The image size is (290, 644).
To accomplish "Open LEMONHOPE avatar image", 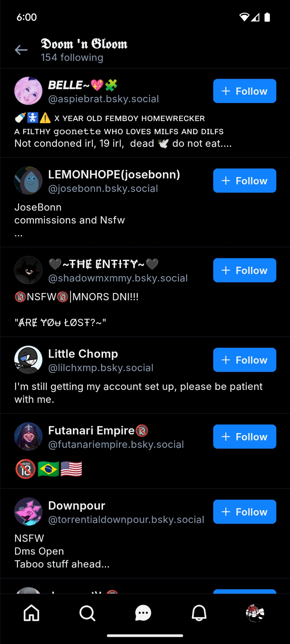I will coord(28,180).
